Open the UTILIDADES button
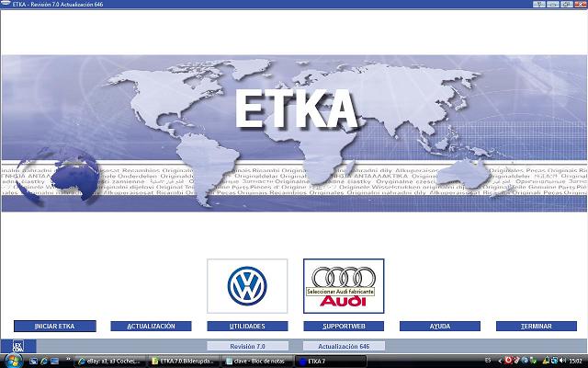The height and width of the screenshot is (368, 588). pos(247,327)
